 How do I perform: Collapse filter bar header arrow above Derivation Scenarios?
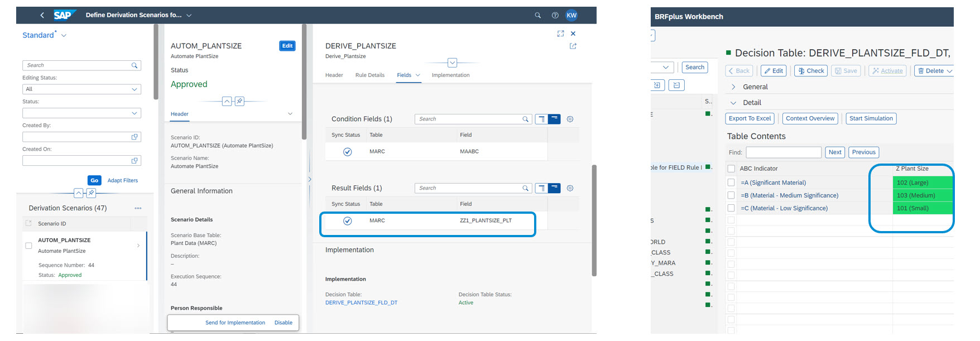tap(79, 193)
